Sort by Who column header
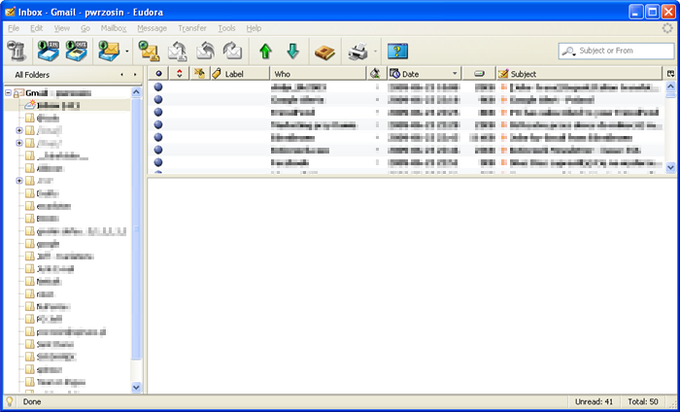 point(318,74)
